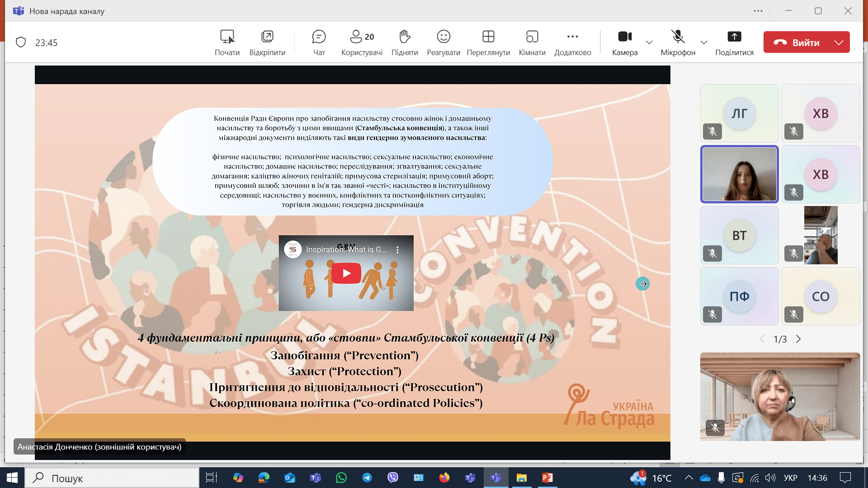Click the Wi-Fi network tray icon

[755, 478]
